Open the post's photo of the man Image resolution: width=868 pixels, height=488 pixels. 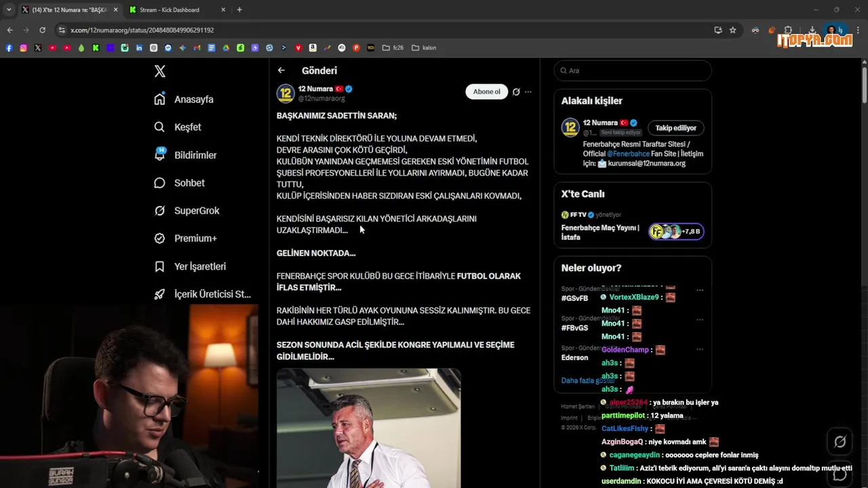pos(368,428)
